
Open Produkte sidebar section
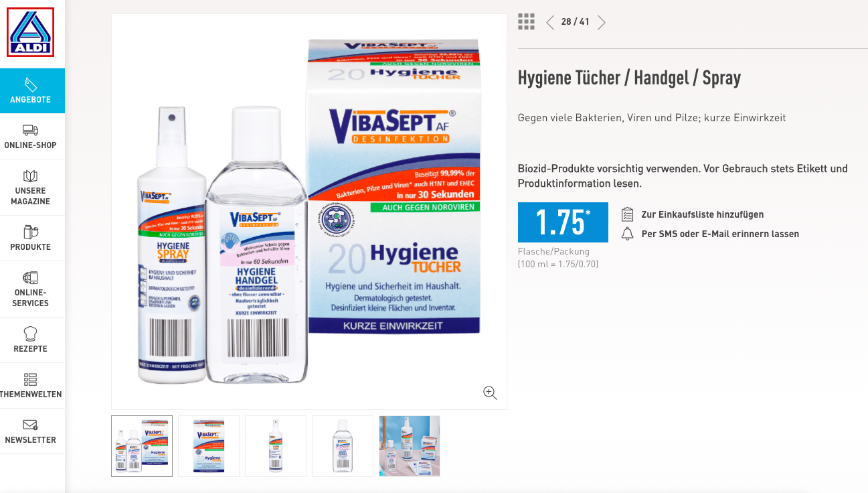tap(32, 238)
